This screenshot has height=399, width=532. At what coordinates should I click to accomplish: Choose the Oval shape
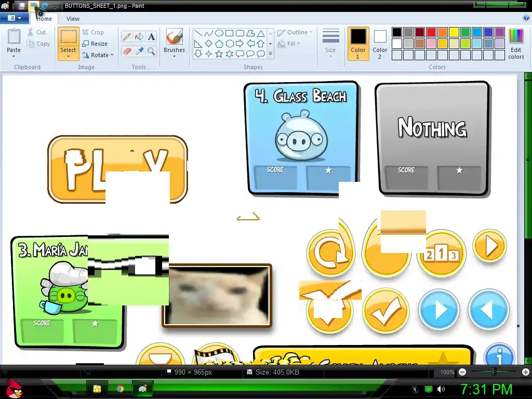[219, 33]
